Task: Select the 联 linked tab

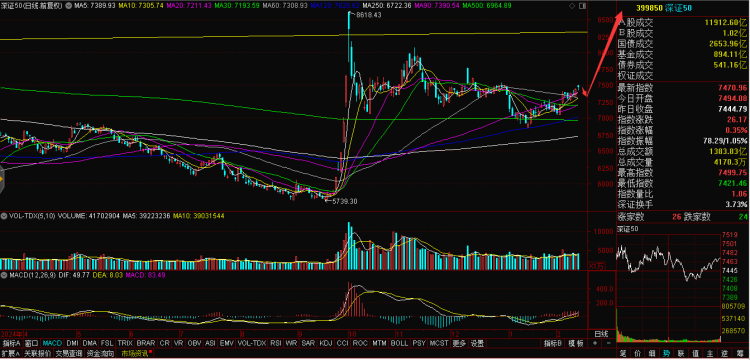Action: [682, 354]
